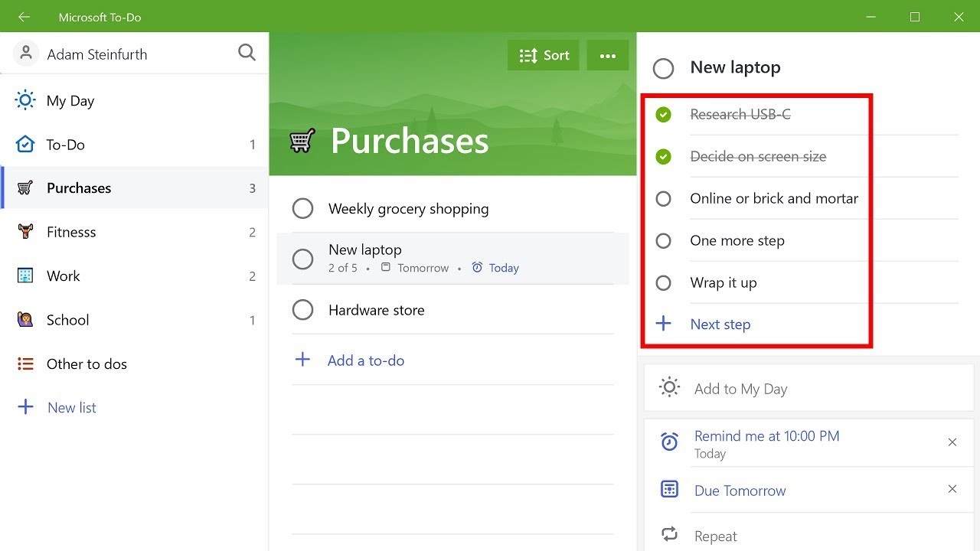Remove the Due Tomorrow date
This screenshot has width=980, height=551.
pyautogui.click(x=952, y=489)
